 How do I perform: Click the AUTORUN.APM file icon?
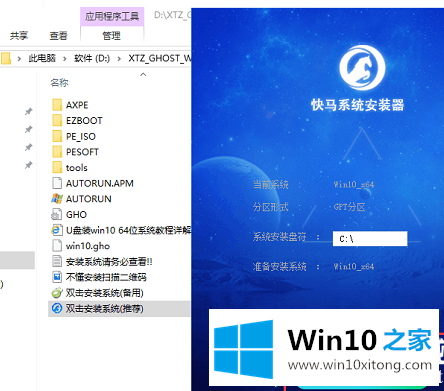(57, 183)
